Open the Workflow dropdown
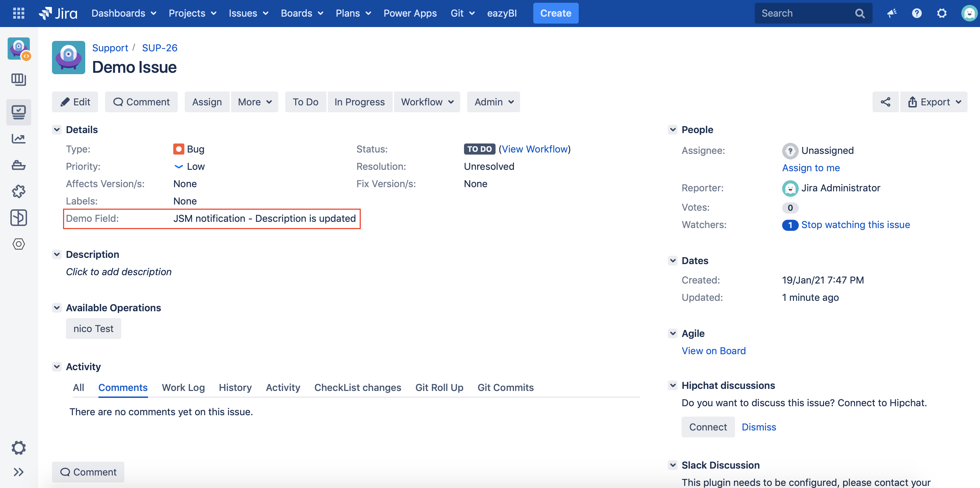This screenshot has height=488, width=980. click(427, 102)
